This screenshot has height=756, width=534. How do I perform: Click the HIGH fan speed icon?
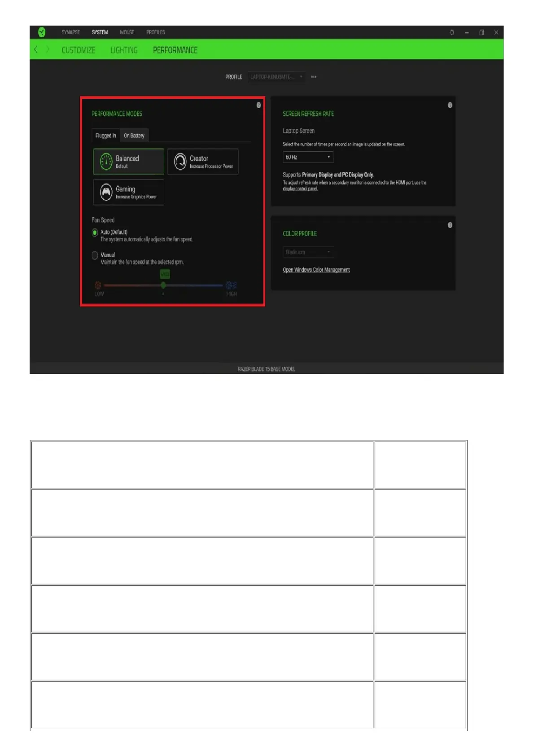[x=231, y=285]
